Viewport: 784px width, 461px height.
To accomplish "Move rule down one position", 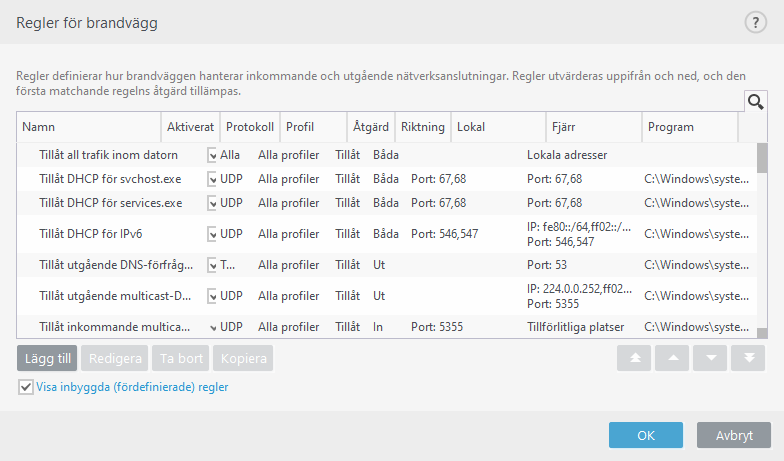I will [711, 359].
